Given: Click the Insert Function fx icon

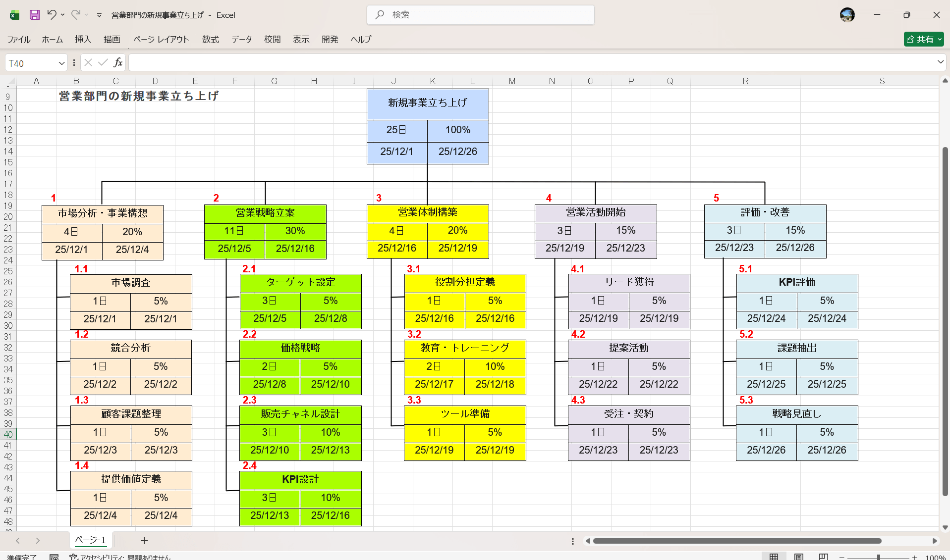Looking at the screenshot, I should [x=118, y=62].
